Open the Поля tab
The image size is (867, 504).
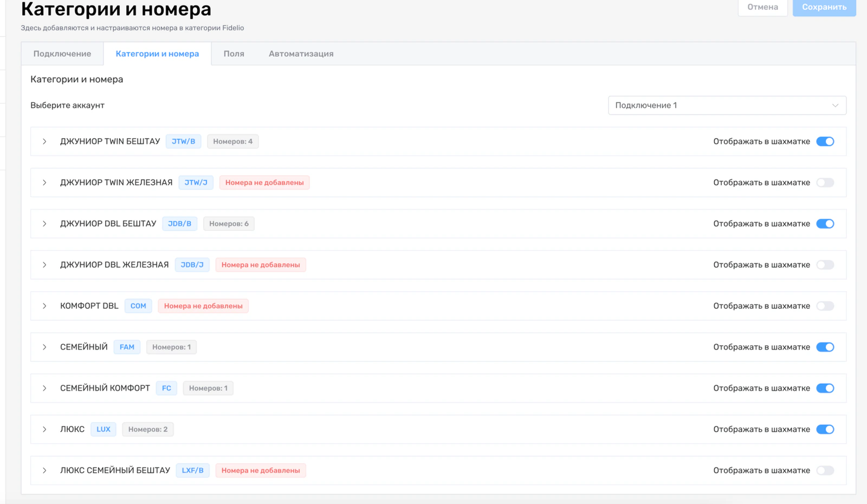234,54
